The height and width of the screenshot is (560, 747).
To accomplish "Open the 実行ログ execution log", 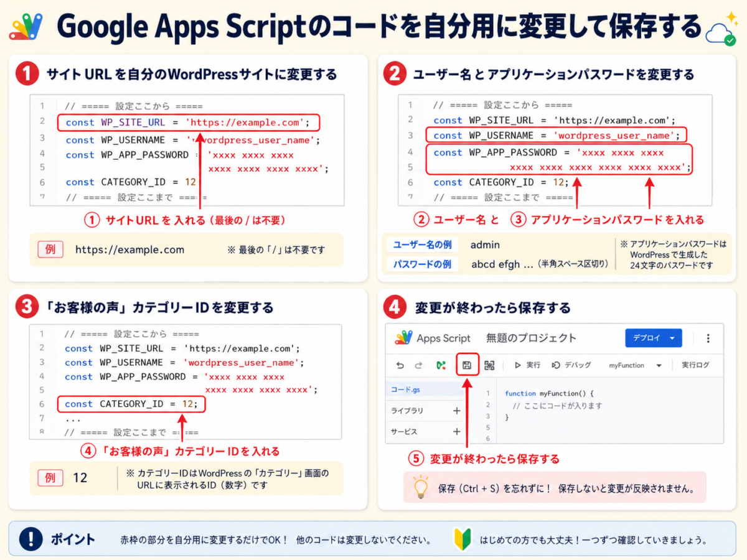I will click(x=695, y=365).
